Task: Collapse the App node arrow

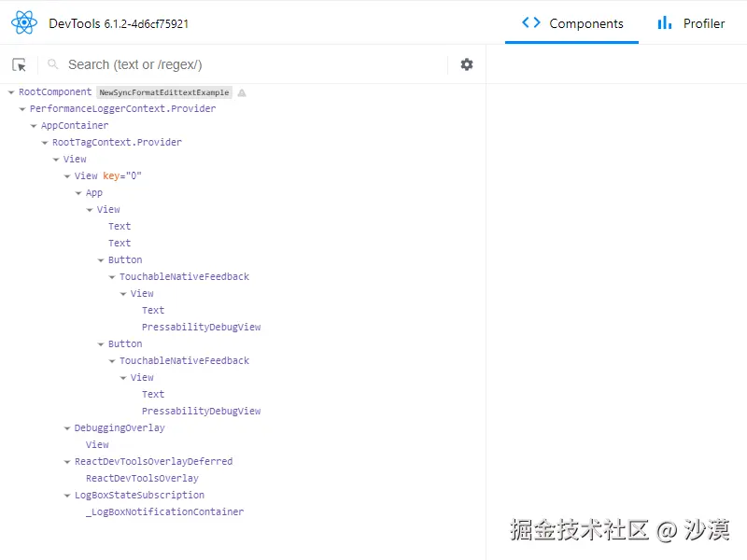Action: pyautogui.click(x=78, y=193)
